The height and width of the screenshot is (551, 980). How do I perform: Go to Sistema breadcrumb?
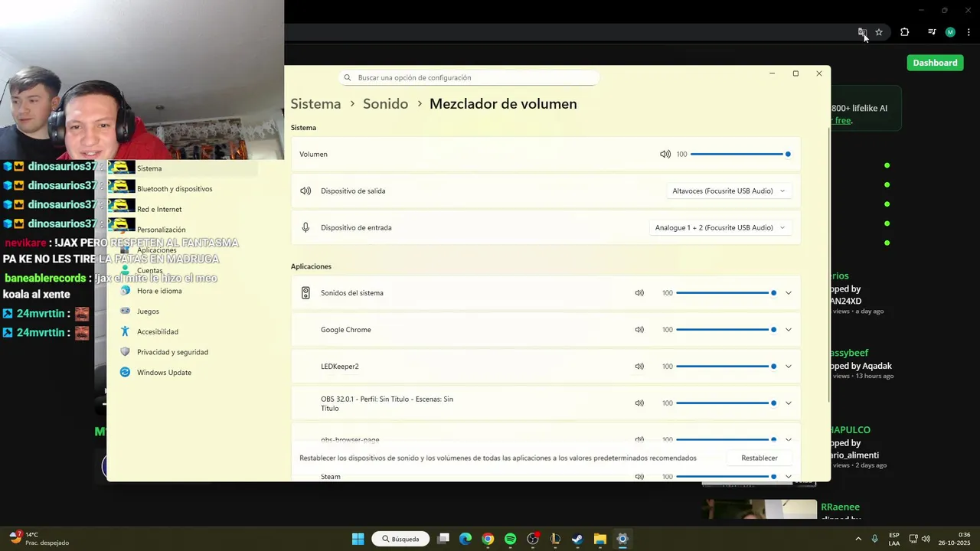click(x=315, y=104)
